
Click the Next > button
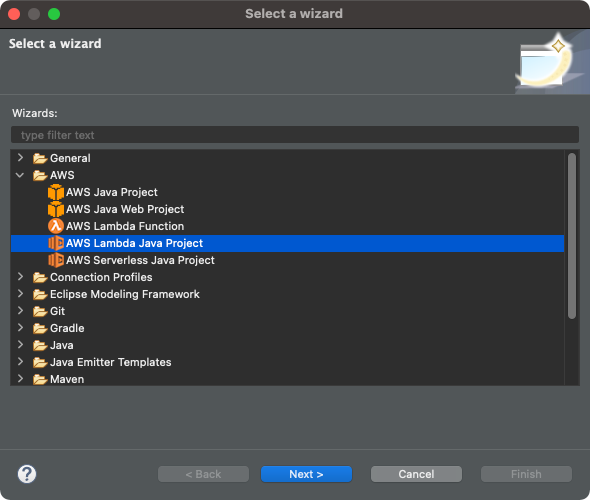click(x=306, y=474)
